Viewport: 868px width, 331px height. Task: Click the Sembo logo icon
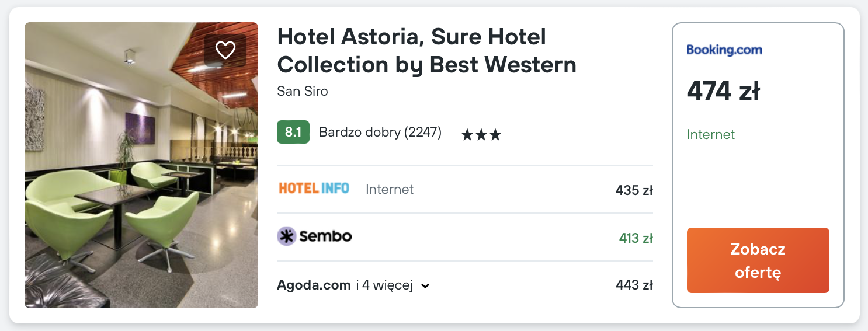coord(286,236)
